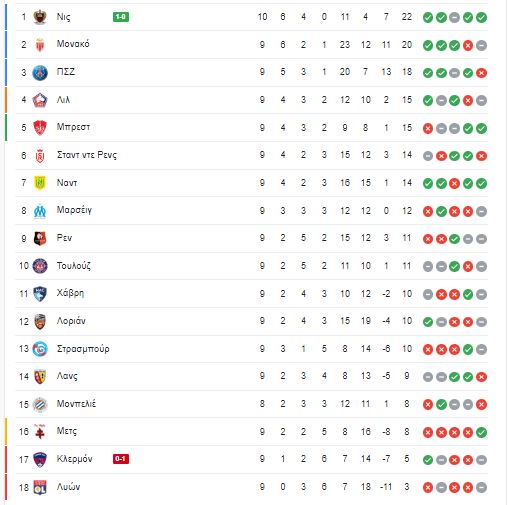The image size is (508, 505).
Task: Select the PSG club badge
Action: [x=40, y=72]
